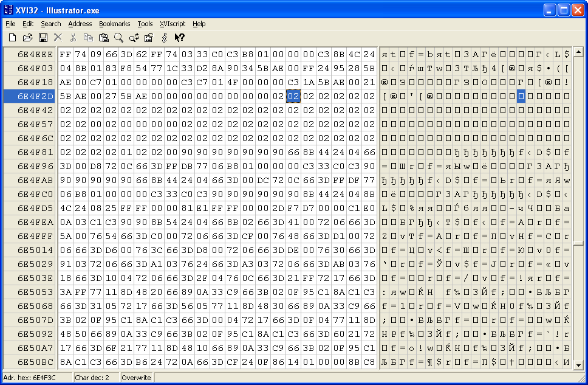Image resolution: width=588 pixels, height=385 pixels.
Task: Click the highlighted character cell in the text pane
Action: click(x=521, y=96)
